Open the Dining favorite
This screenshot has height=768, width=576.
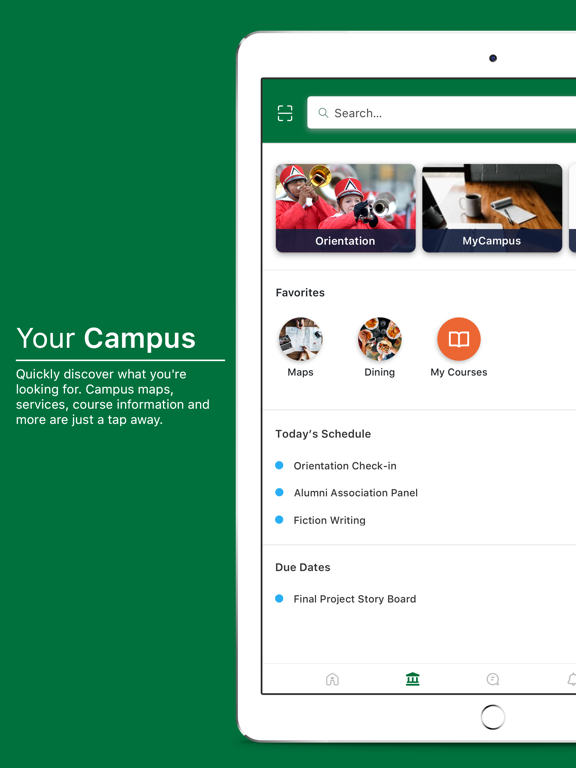380,339
